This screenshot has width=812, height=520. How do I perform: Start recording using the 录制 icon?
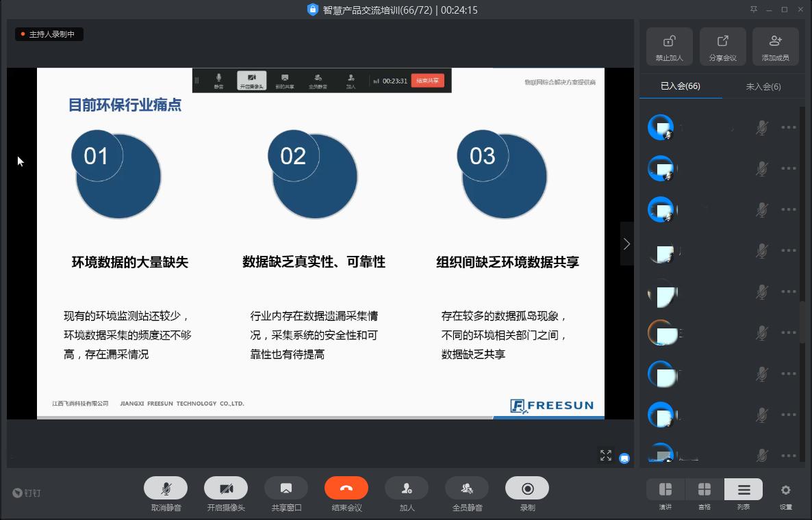tap(527, 488)
